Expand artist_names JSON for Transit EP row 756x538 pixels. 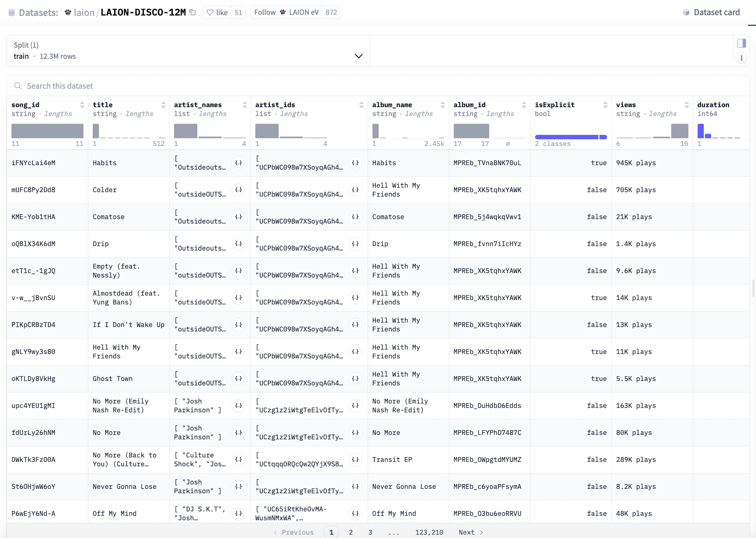[239, 460]
